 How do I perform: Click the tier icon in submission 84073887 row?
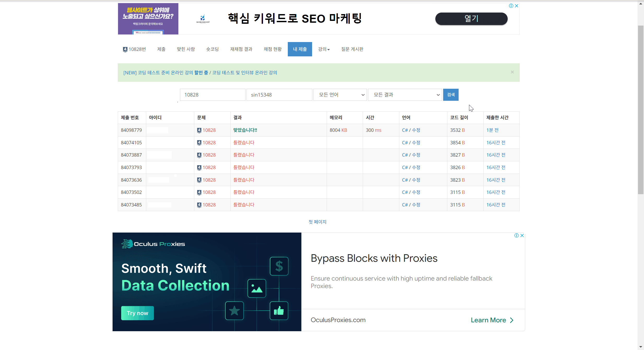tap(199, 155)
